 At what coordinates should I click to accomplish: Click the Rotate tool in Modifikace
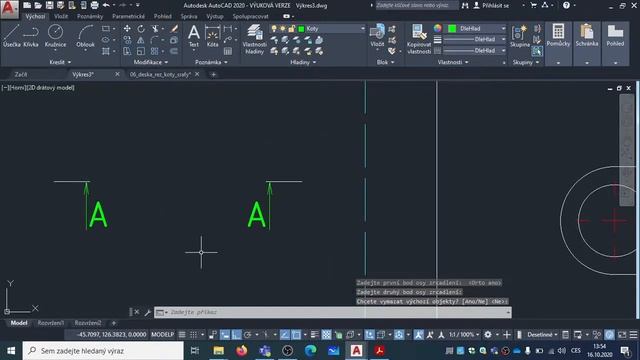(141, 29)
